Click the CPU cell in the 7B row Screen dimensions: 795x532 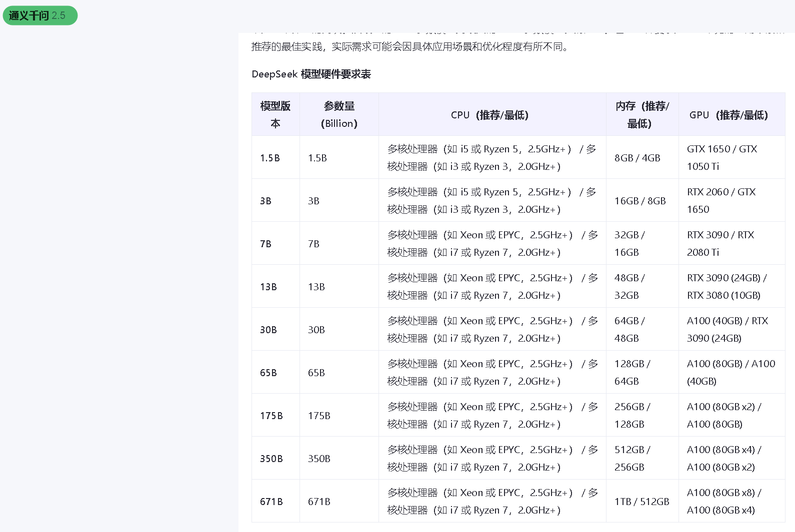[x=492, y=244]
